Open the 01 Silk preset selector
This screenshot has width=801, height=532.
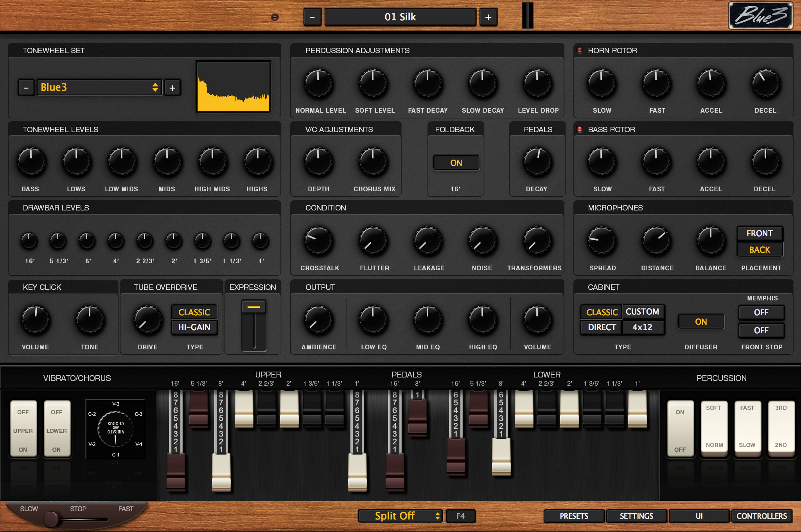point(400,17)
